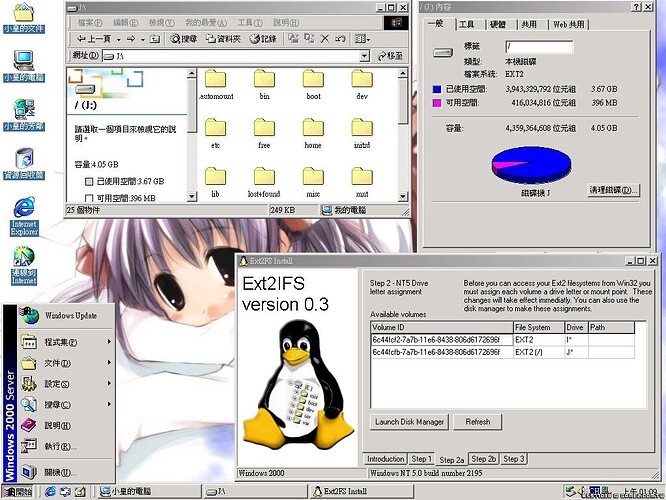Click Run in the Start menu
Viewport: 666px width, 500px height.
pos(66,446)
